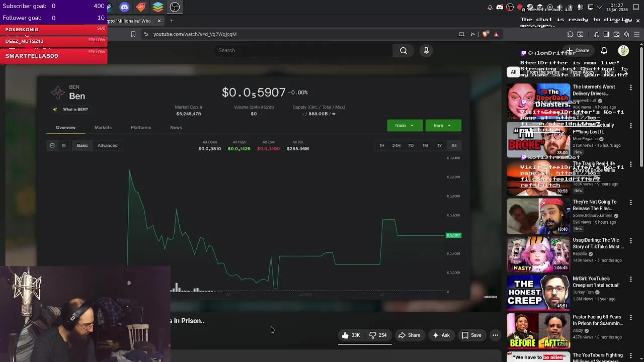Click the Show desktop tray button
This screenshot has width=644, height=362.
[x=636, y=7]
